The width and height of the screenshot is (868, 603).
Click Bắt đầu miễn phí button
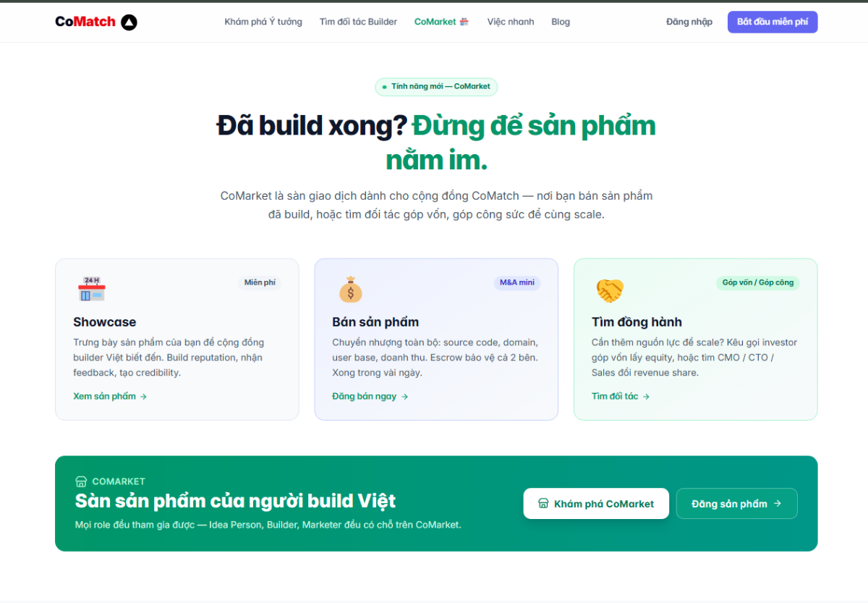click(x=773, y=22)
